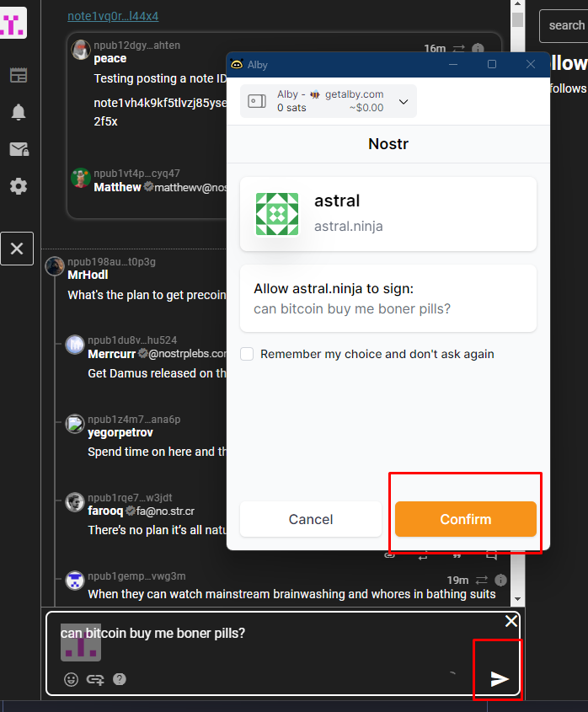This screenshot has height=712, width=588.
Task: Click Matthew's avatar
Action: click(81, 178)
